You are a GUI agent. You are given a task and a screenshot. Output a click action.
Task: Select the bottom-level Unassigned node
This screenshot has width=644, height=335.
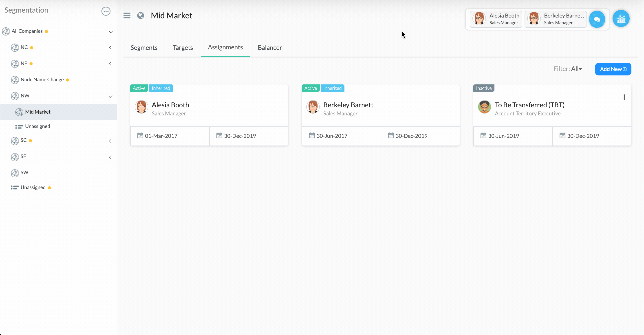(33, 187)
